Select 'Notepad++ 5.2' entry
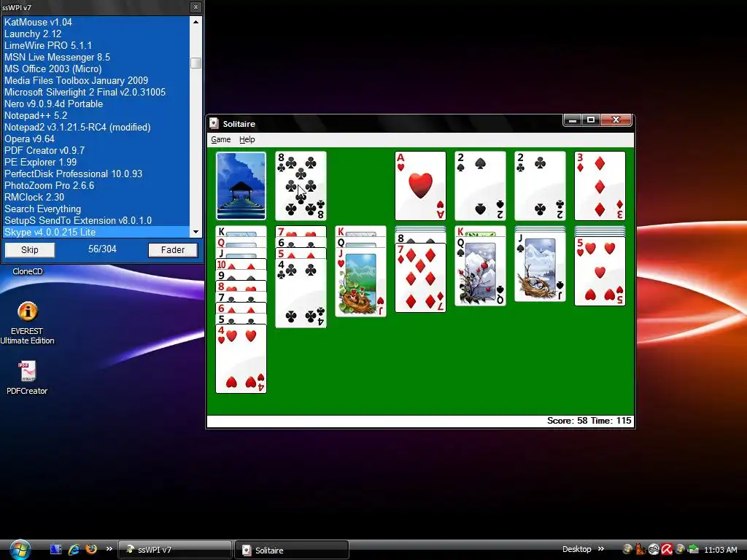 [96, 115]
